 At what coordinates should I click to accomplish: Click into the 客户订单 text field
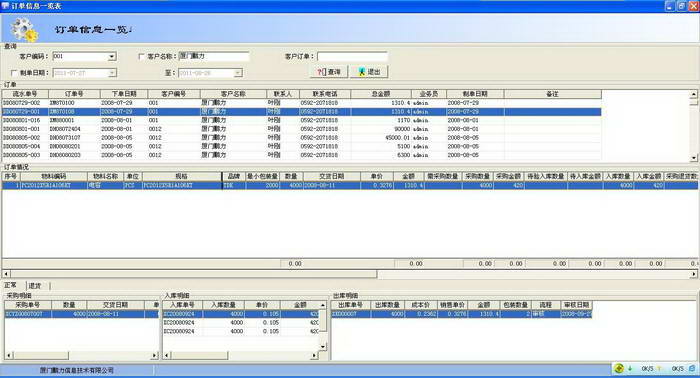352,56
